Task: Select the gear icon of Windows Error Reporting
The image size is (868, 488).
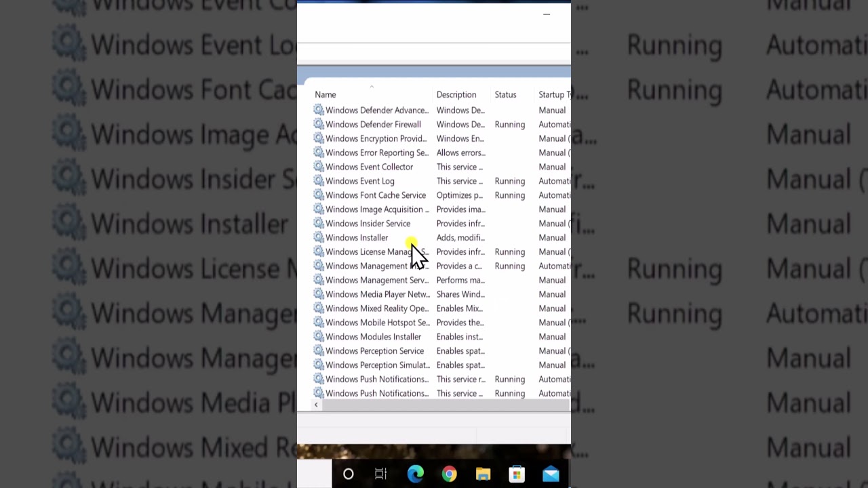Action: tap(319, 152)
